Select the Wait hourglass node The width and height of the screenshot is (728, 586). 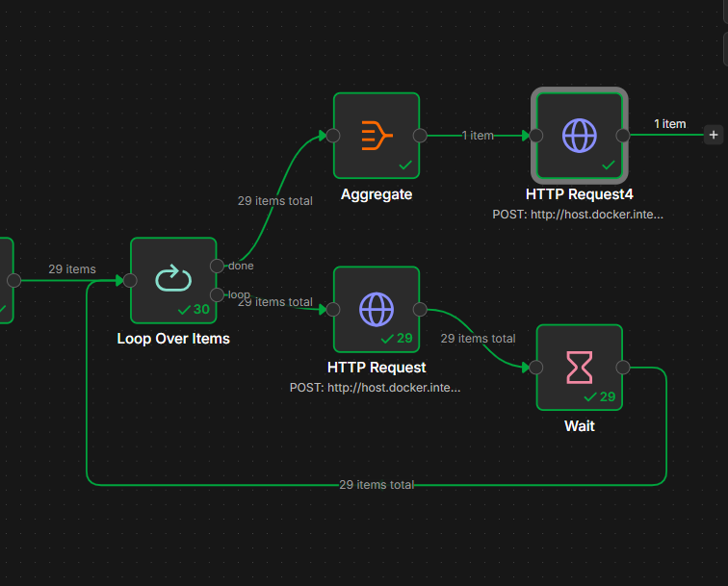580,368
